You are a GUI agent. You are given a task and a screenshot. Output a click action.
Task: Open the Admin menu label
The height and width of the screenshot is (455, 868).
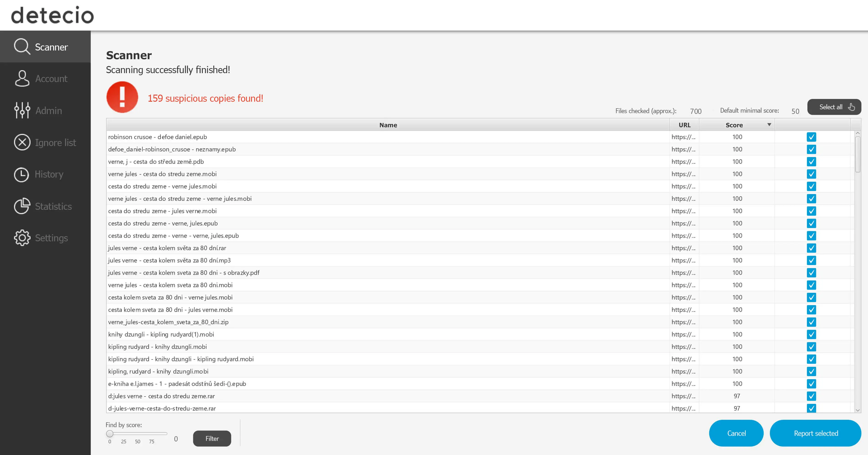[x=48, y=110]
